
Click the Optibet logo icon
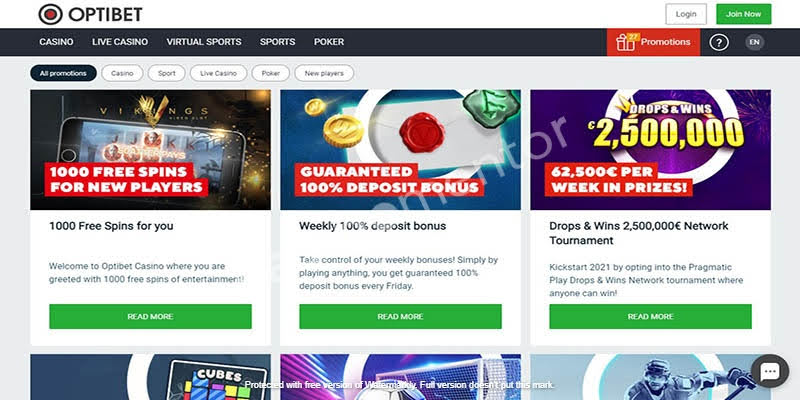(50, 14)
